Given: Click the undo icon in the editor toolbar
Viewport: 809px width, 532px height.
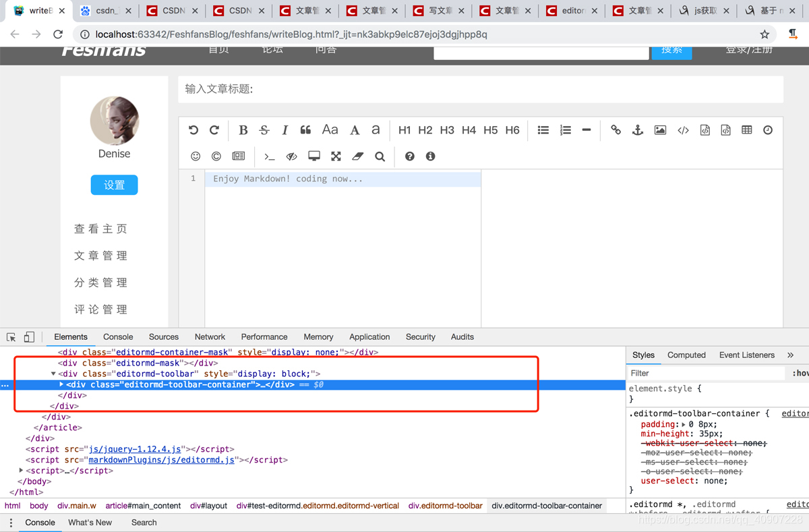Looking at the screenshot, I should 193,130.
